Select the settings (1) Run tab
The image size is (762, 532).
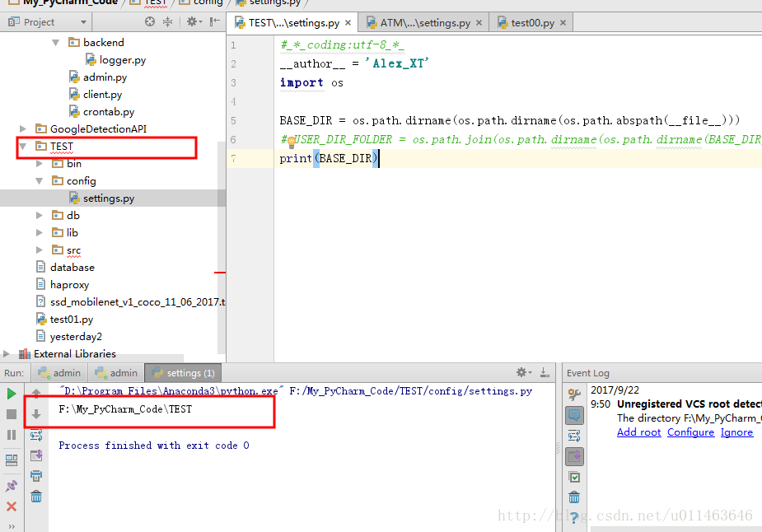tap(184, 372)
